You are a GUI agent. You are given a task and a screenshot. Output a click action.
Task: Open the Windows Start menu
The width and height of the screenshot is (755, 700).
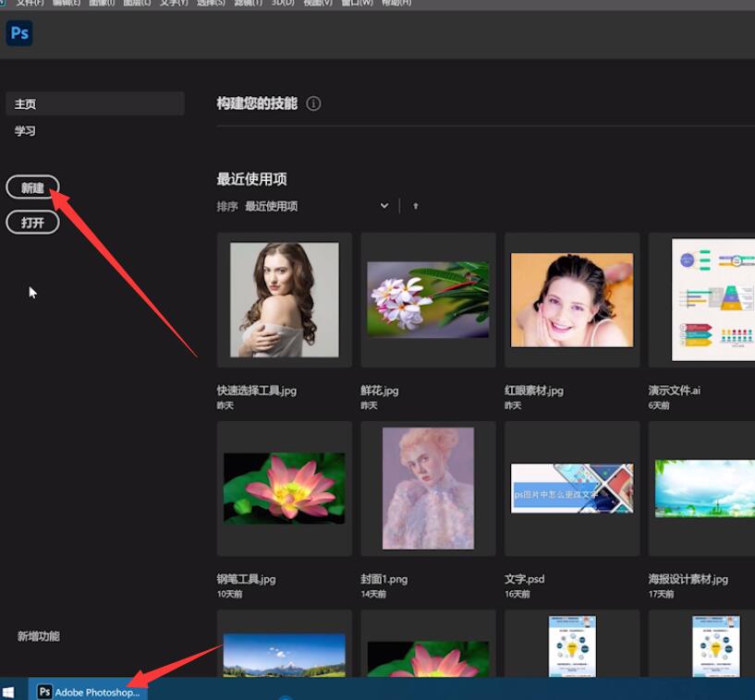point(7,692)
